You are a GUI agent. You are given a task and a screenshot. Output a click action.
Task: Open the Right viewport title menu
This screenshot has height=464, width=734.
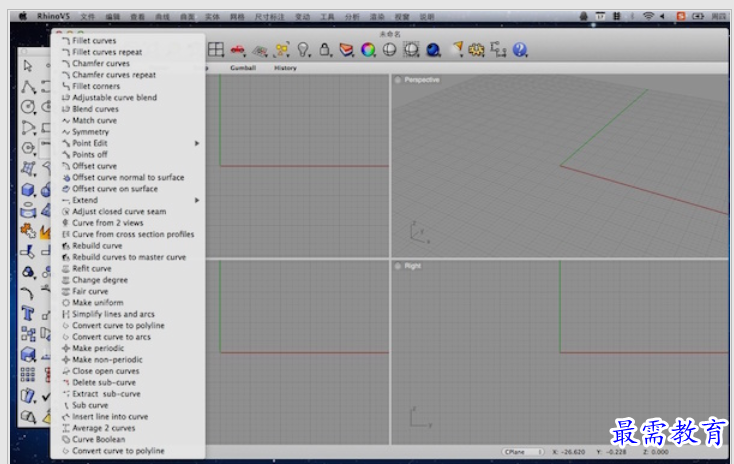[x=412, y=266]
